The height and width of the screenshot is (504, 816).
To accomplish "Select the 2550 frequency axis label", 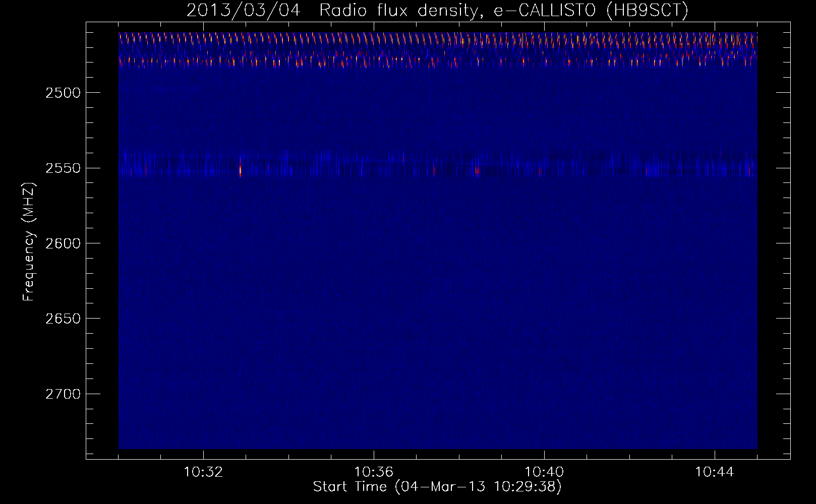I will coord(63,168).
